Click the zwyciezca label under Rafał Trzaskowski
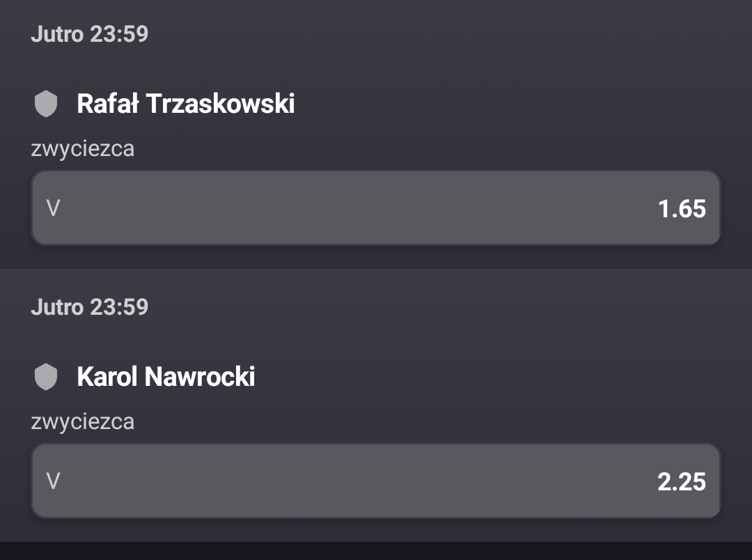752x560 pixels. [82, 148]
